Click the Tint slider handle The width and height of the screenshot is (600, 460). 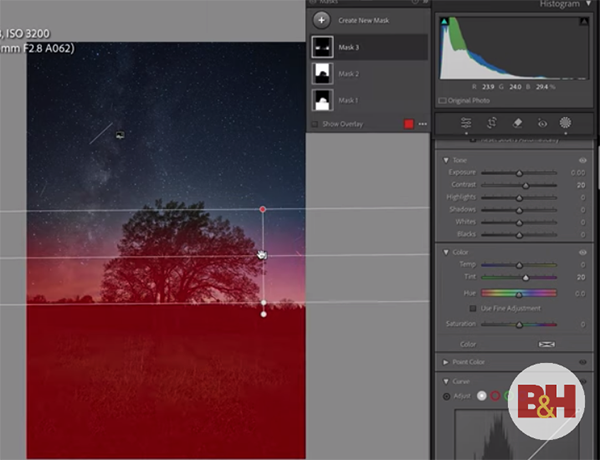pos(526,277)
